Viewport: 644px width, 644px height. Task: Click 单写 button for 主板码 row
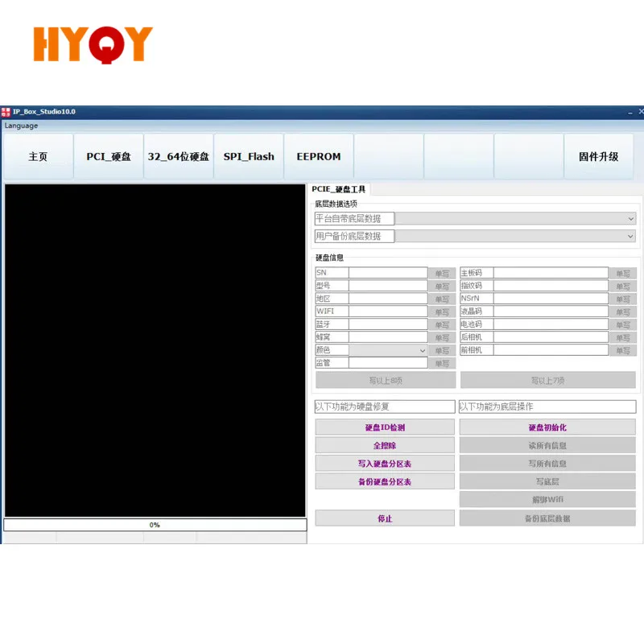pos(623,273)
